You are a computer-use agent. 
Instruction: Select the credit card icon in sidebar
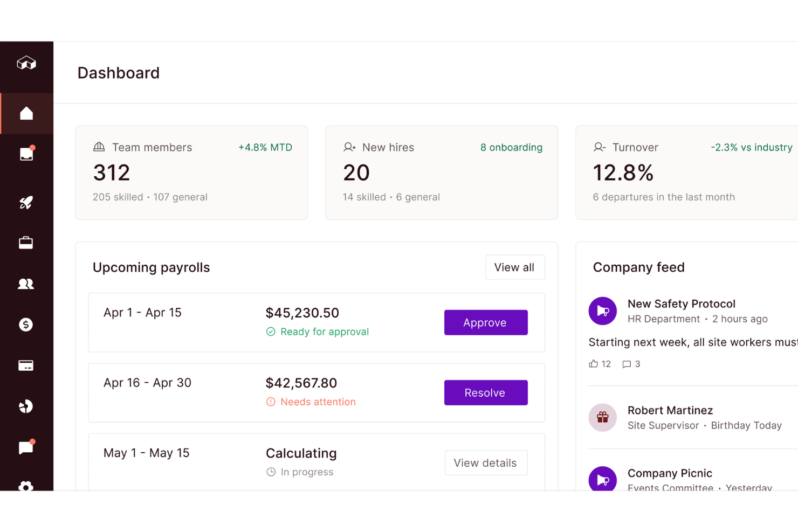point(26,365)
